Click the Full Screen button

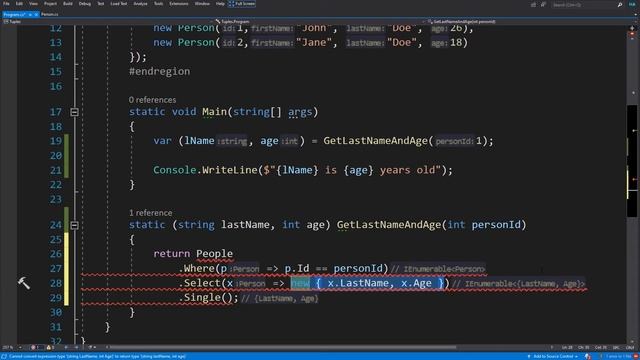point(242,4)
